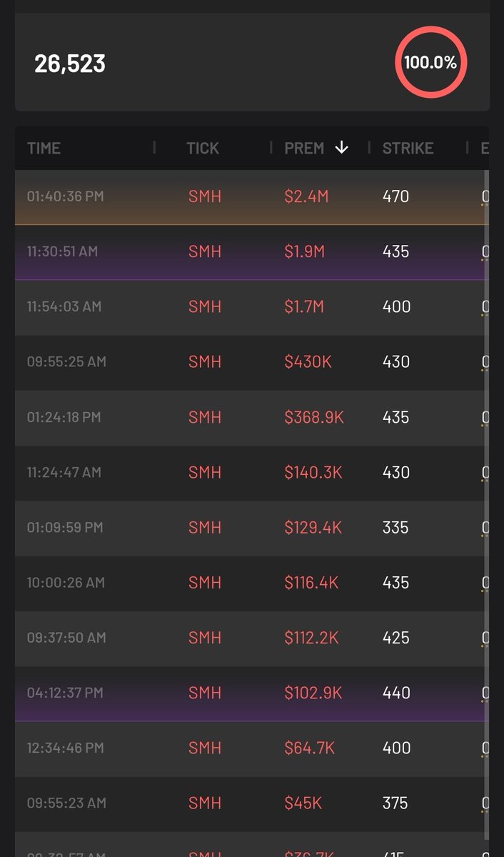Screen dimensions: 504x857
Task: Click the red 100.0% circular gauge
Action: (430, 63)
